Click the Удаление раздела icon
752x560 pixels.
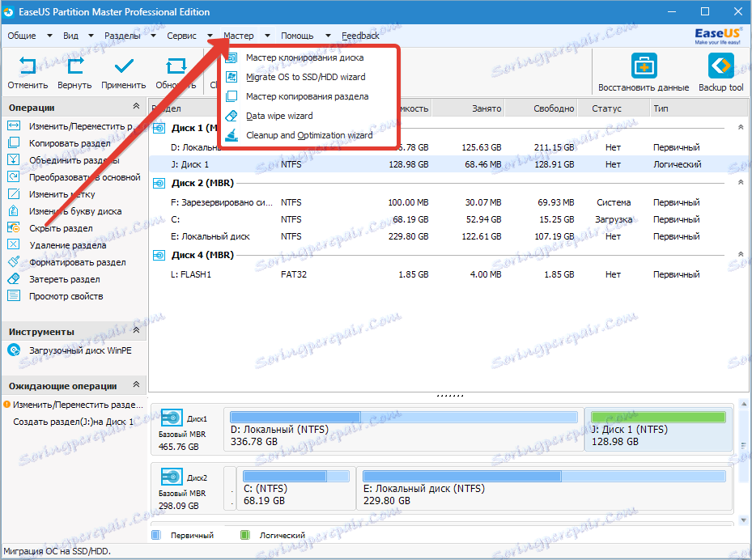(x=14, y=245)
